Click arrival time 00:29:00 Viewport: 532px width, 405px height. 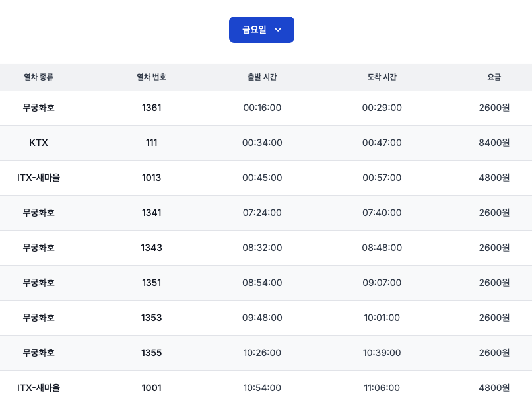click(x=382, y=108)
